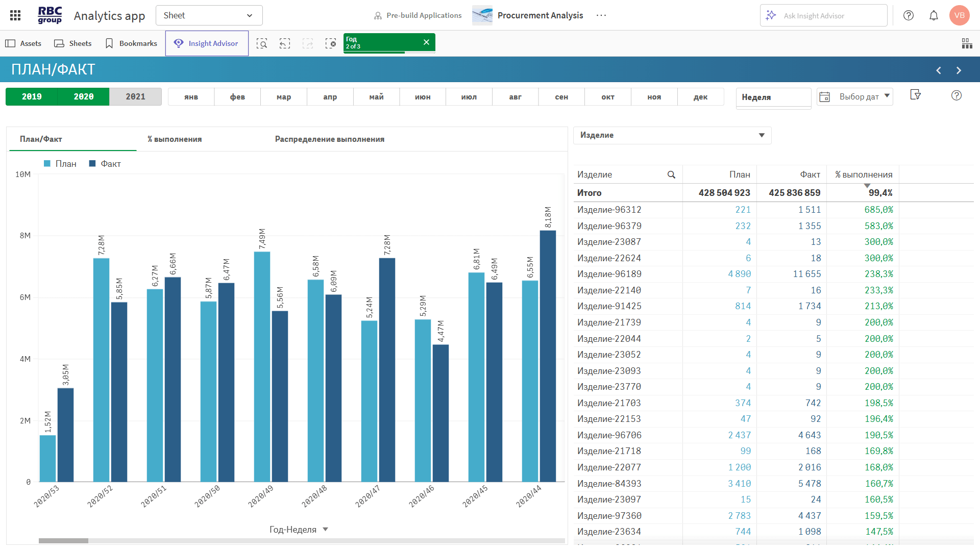980x551 pixels.
Task: Toggle the май month filter
Action: (x=376, y=97)
